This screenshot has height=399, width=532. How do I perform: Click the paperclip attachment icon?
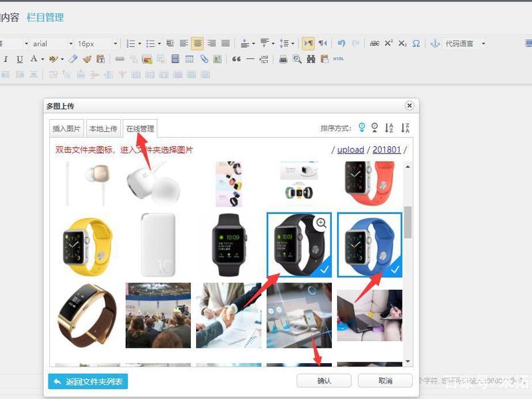pyautogui.click(x=204, y=59)
